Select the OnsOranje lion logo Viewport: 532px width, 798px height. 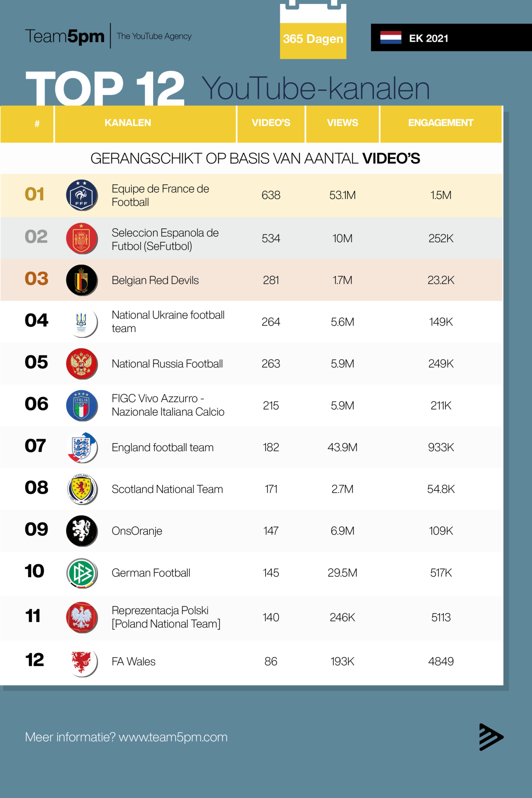pos(81,531)
